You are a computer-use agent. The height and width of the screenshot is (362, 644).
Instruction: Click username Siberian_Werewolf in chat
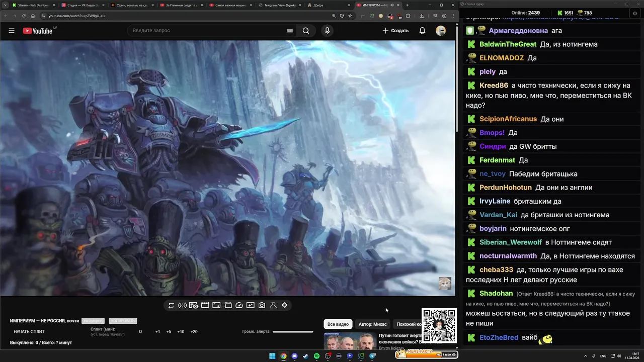(x=511, y=242)
